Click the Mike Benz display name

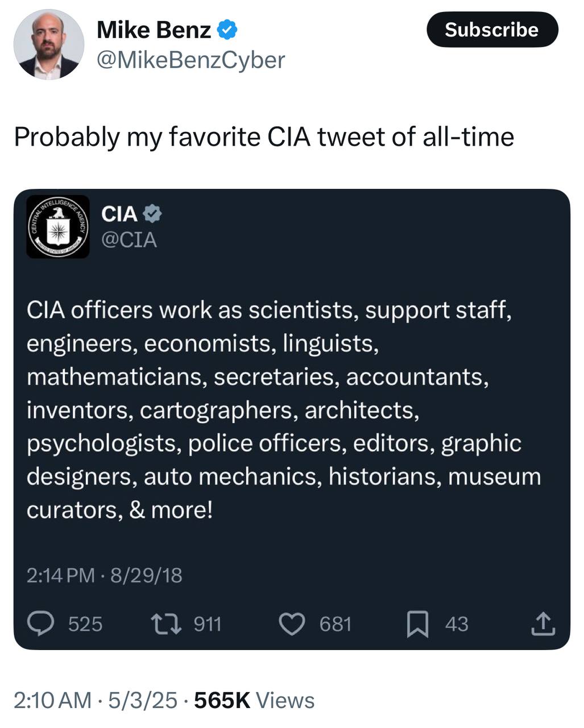click(154, 30)
